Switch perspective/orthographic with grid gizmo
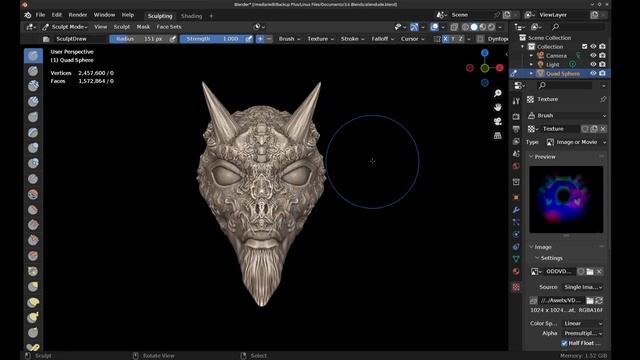 pos(498,136)
